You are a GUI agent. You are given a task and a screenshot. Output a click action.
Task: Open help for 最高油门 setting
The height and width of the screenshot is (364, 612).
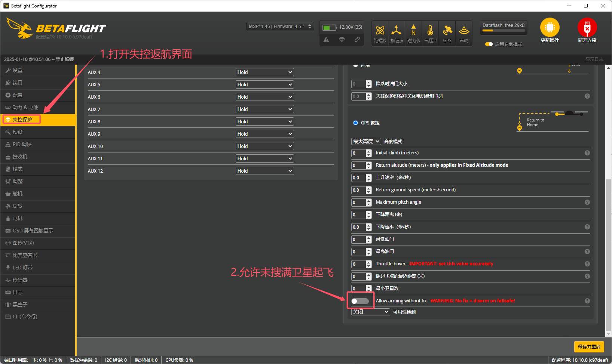(x=587, y=252)
